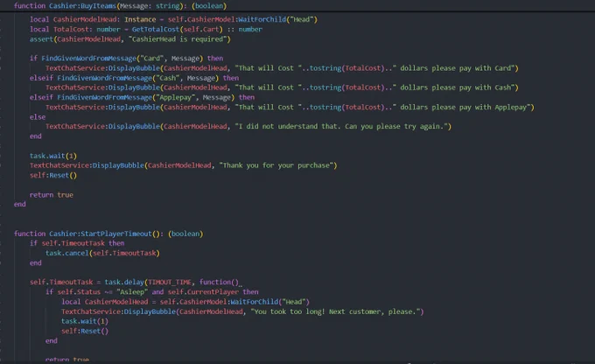This screenshot has height=364, width=595.
Task: Click the 'function Cashier:BuyIteams' header line
Action: 120,6
